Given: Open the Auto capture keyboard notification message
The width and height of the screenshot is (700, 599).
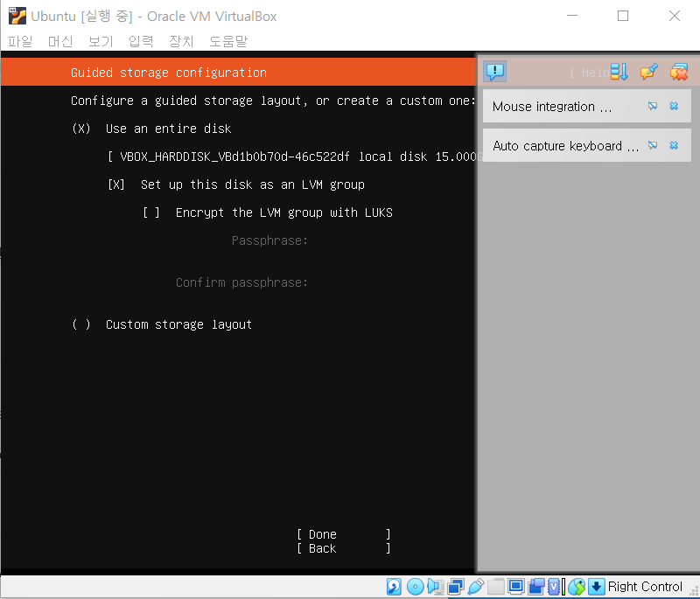Looking at the screenshot, I should [565, 146].
